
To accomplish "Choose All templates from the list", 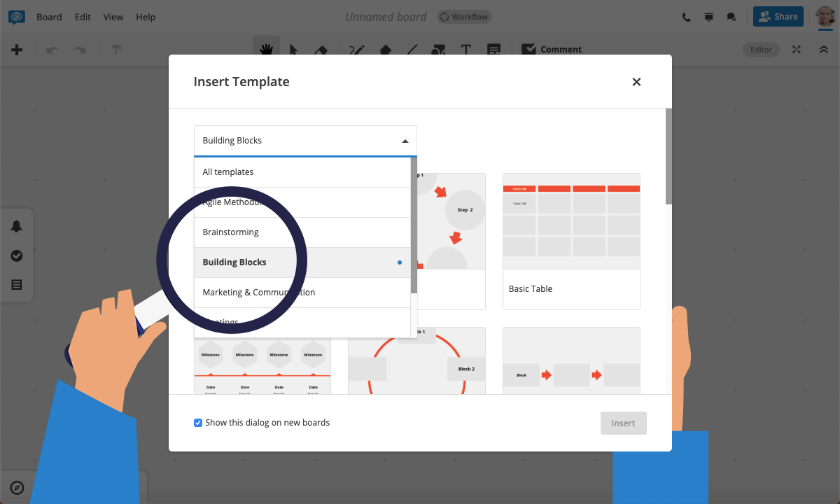I will (x=302, y=172).
